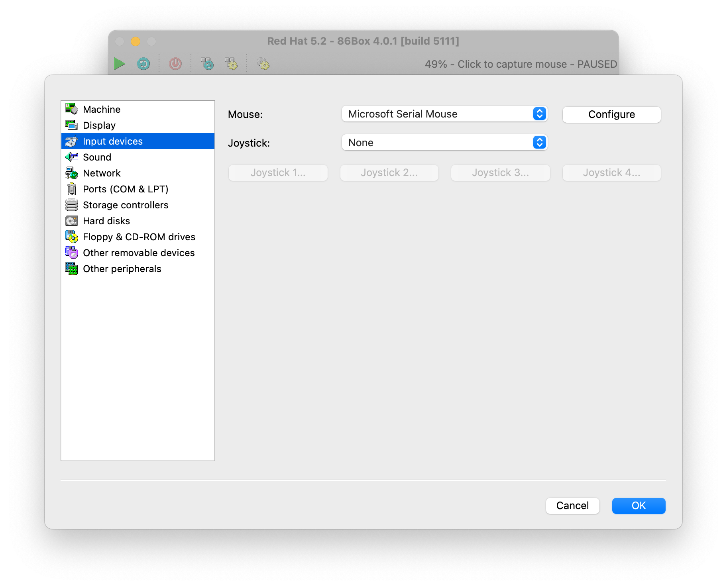The image size is (727, 588).
Task: Click the Other removable devices icon
Action: tap(72, 253)
